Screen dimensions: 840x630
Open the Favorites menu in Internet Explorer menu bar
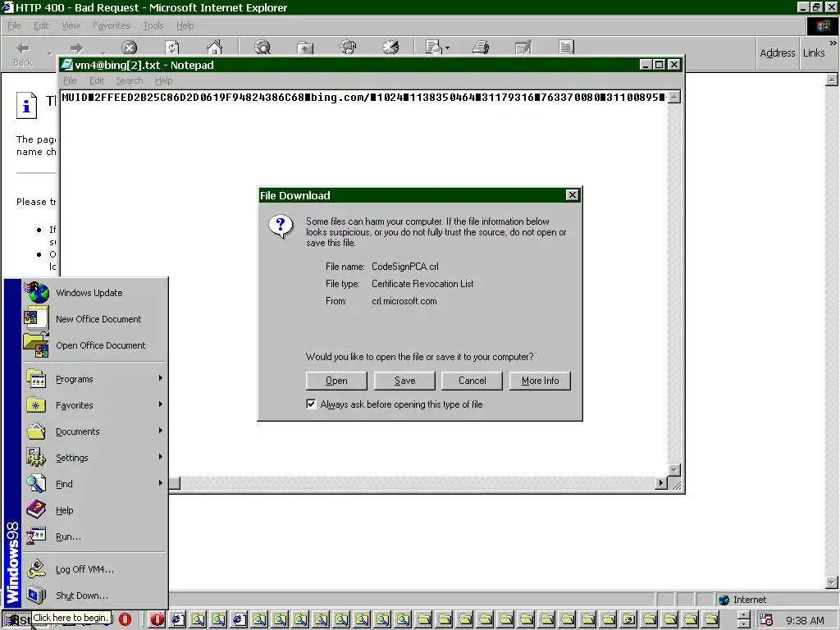tap(112, 25)
